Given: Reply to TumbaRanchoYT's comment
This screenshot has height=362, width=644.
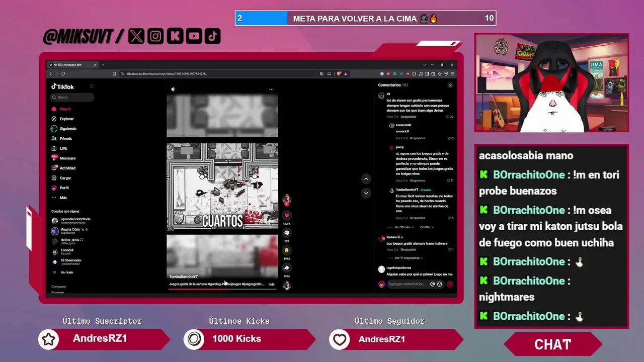Looking at the screenshot, I should tap(418, 218).
